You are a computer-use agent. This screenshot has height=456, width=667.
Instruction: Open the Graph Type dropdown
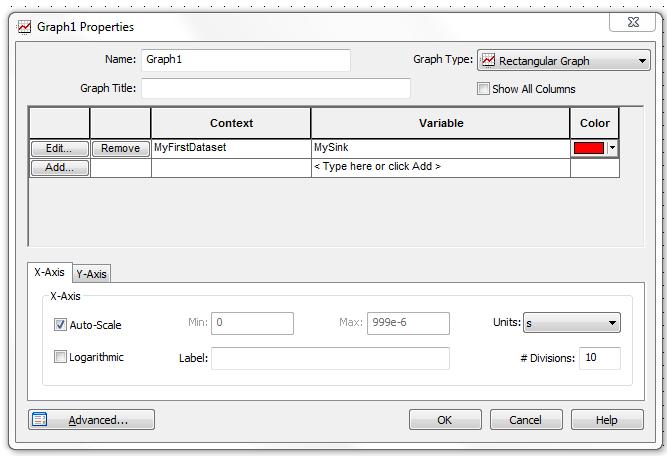pos(564,60)
